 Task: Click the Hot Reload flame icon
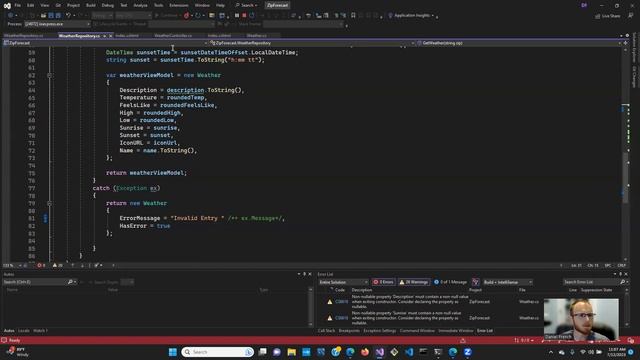point(186,16)
